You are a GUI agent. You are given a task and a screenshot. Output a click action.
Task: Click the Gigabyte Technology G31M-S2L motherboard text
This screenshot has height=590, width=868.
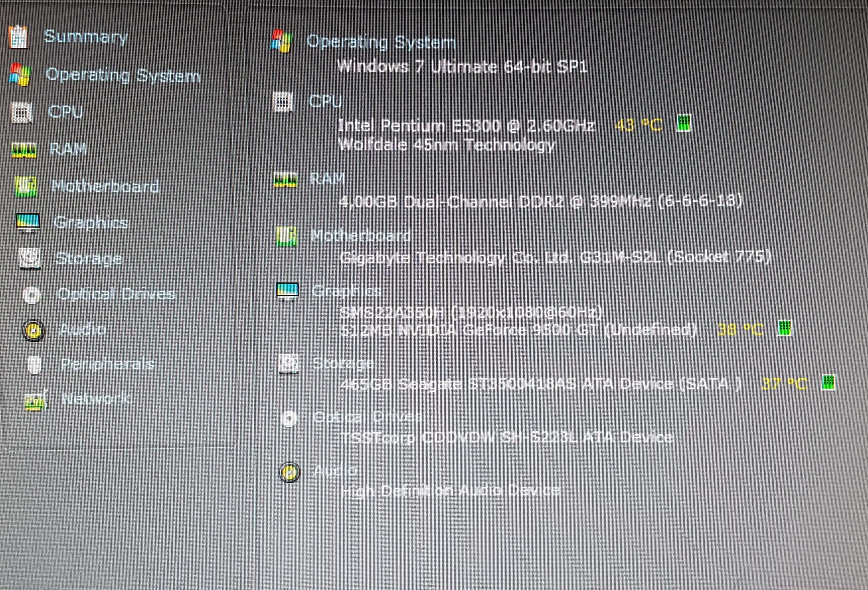556,258
